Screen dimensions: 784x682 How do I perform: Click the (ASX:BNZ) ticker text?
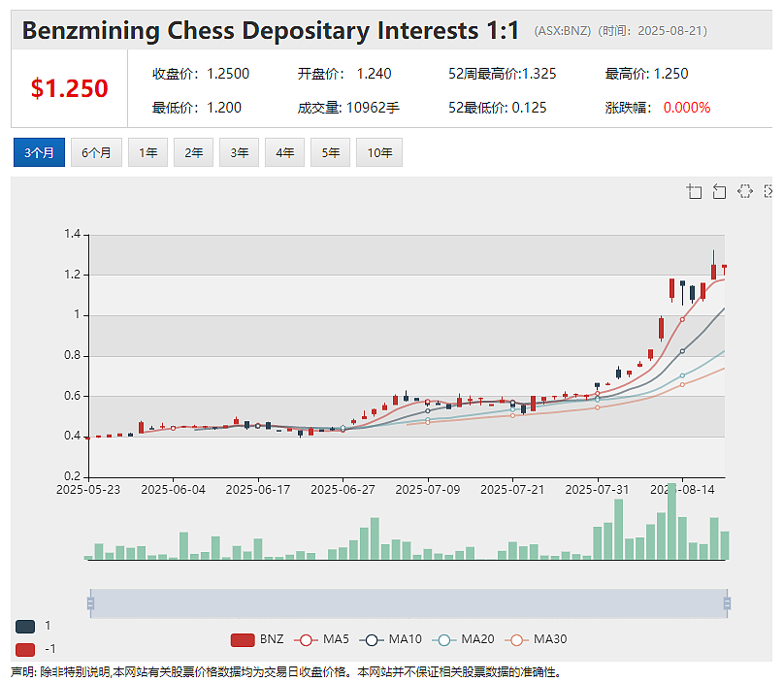click(563, 31)
